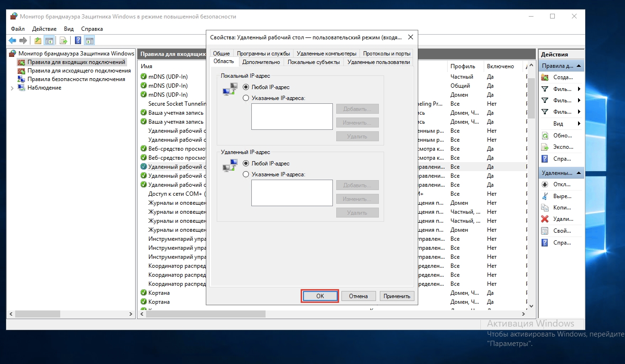Click the left pane horizontal scrollbar

point(71,314)
